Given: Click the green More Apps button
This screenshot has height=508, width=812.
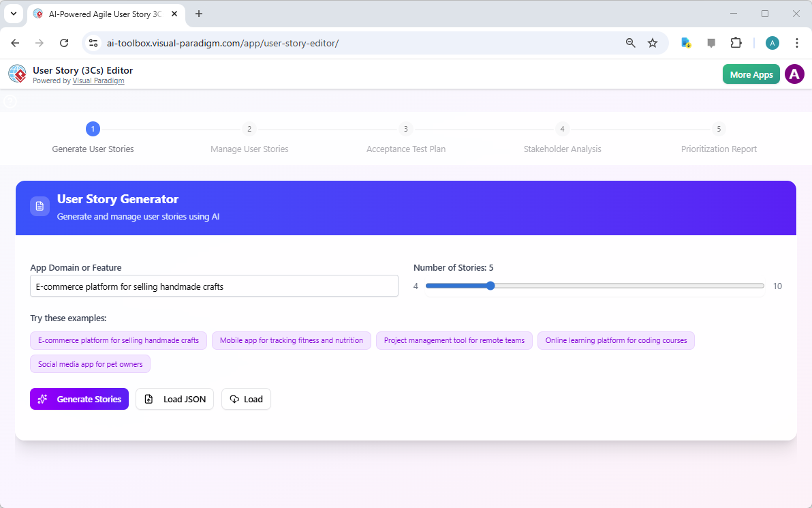Looking at the screenshot, I should [x=751, y=74].
